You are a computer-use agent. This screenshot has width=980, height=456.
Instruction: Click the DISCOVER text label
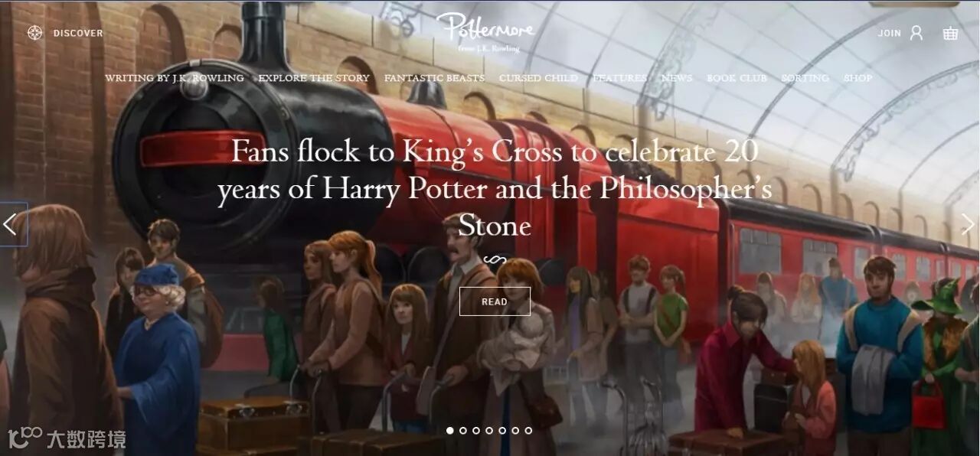(x=78, y=33)
